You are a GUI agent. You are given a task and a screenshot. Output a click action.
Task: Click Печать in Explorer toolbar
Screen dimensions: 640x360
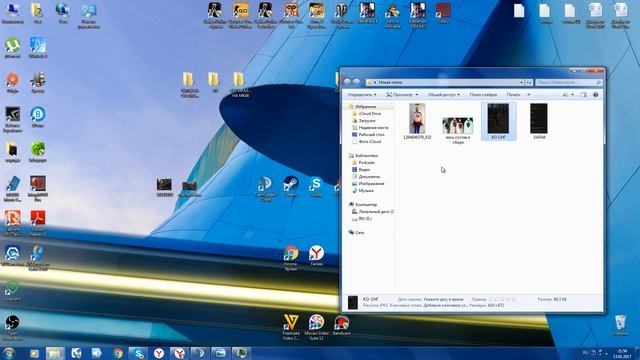click(x=513, y=95)
